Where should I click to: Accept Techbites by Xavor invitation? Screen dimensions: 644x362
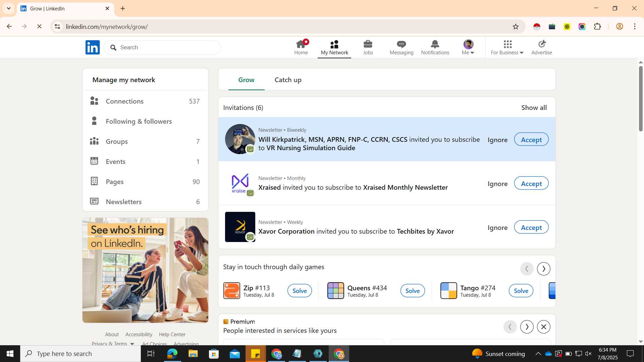(531, 227)
